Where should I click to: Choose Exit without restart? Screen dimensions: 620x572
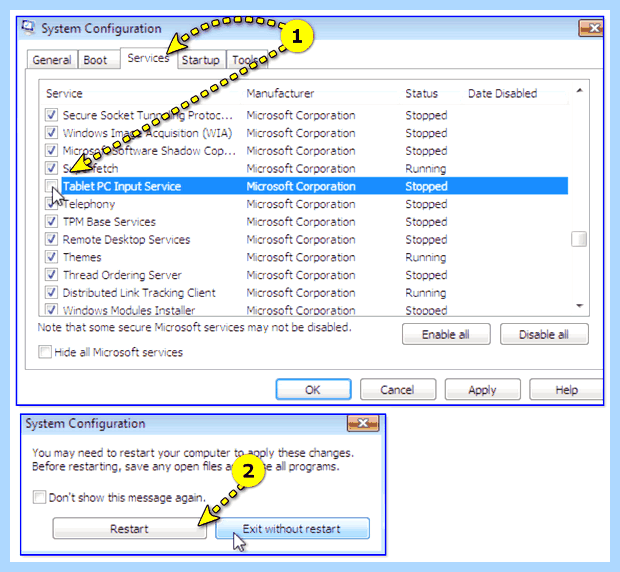tap(292, 529)
